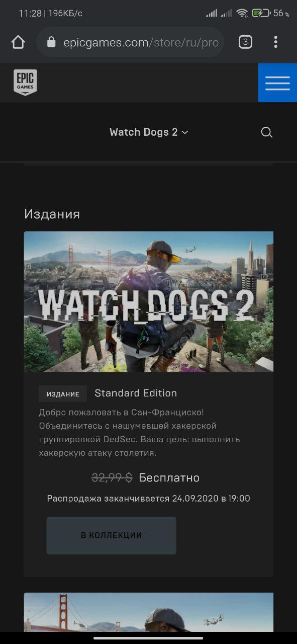
Task: Open the second edition's Golden Gate banner
Action: [149, 612]
